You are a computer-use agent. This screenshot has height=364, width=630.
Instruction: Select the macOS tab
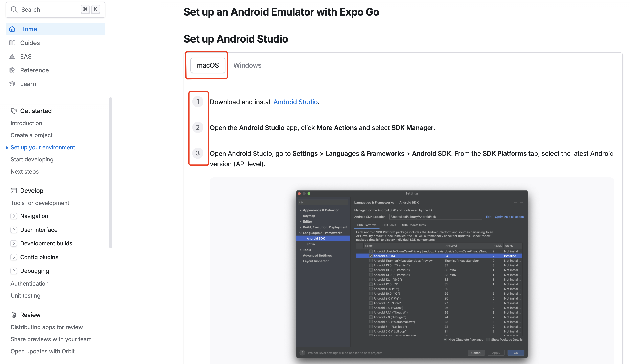click(x=207, y=65)
